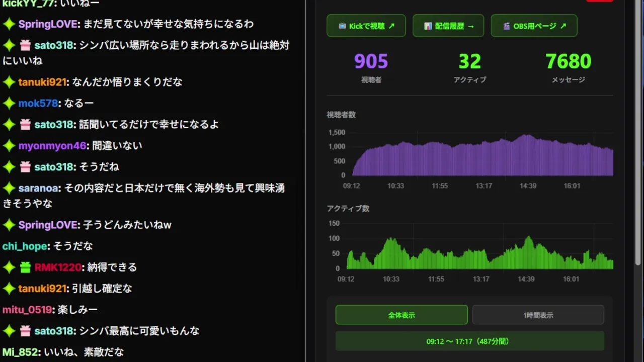Click green sparkle badge next to mok578
644x362 pixels.
point(9,103)
